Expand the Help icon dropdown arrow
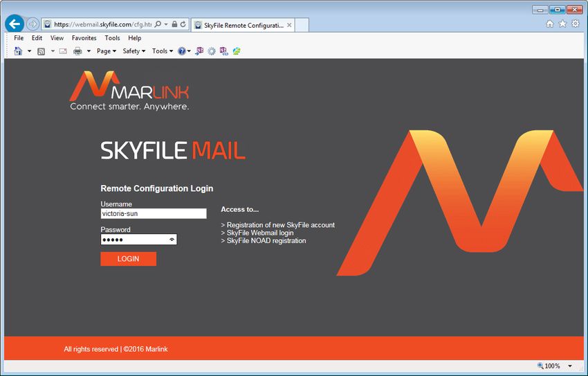 (x=189, y=51)
